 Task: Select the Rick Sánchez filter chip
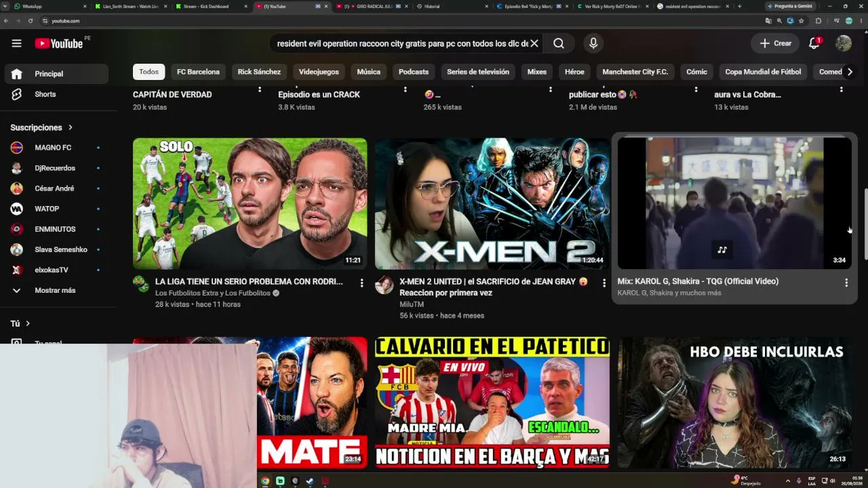pos(259,72)
